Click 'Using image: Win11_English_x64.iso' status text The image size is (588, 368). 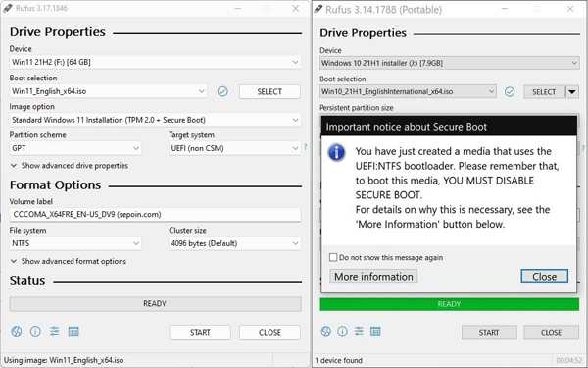pyautogui.click(x=64, y=360)
